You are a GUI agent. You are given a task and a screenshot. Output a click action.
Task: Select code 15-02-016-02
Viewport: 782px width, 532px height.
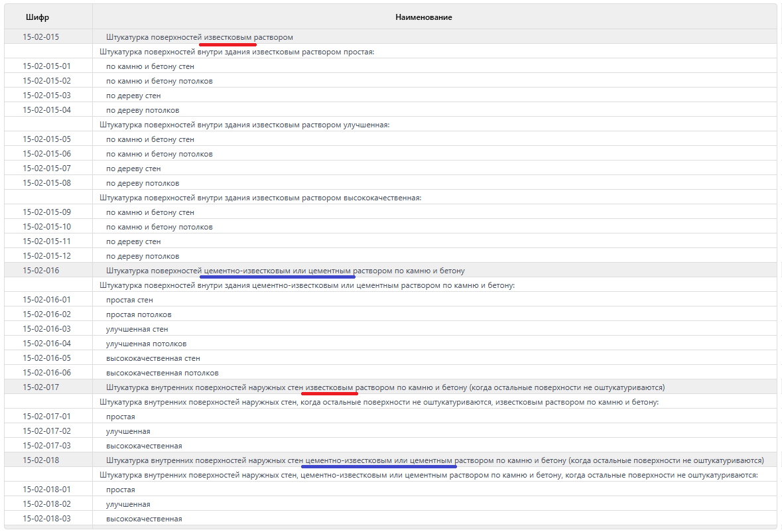click(47, 314)
